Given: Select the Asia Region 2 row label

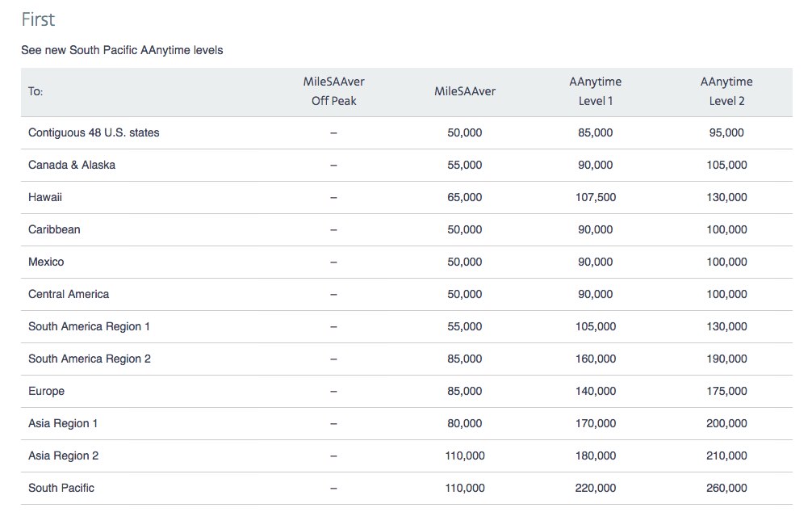Looking at the screenshot, I should [63, 456].
